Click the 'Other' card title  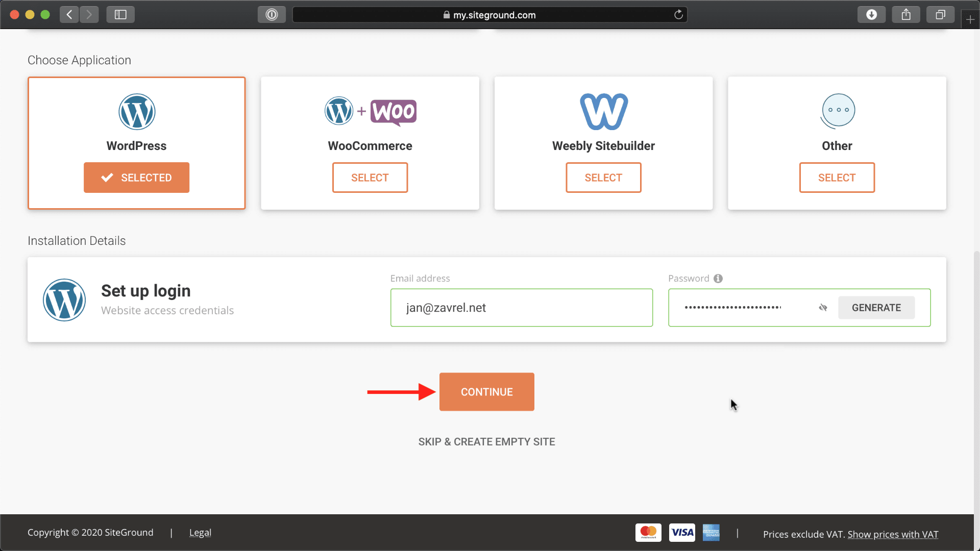coord(837,146)
